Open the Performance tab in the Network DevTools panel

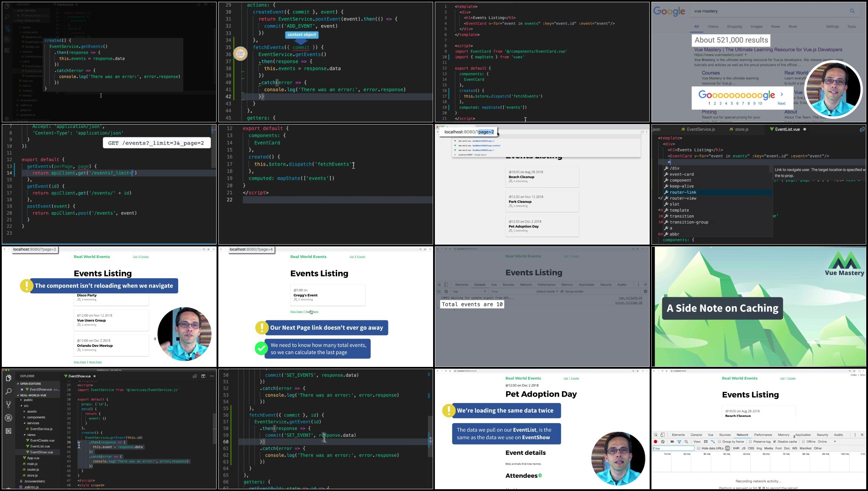763,435
